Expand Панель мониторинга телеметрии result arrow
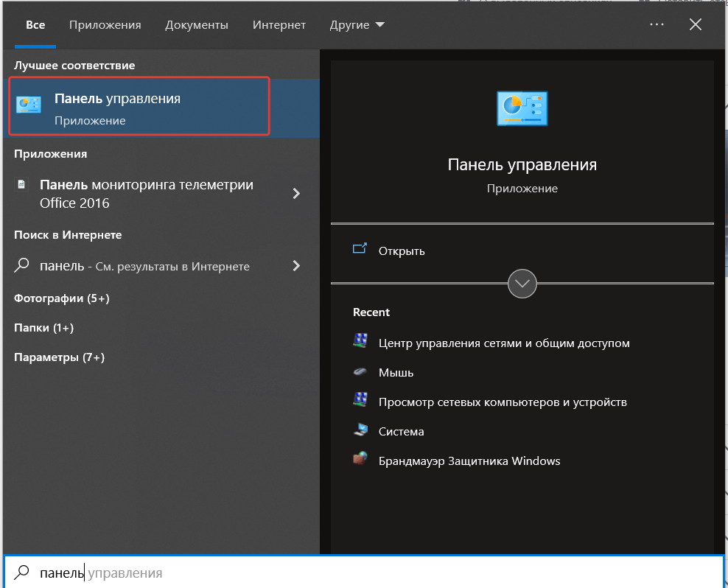 (x=296, y=194)
